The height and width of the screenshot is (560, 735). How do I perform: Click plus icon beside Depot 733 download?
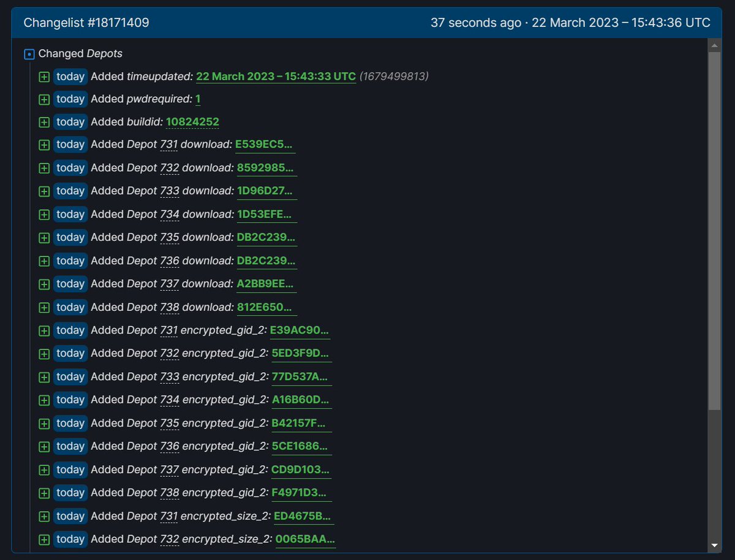click(44, 192)
